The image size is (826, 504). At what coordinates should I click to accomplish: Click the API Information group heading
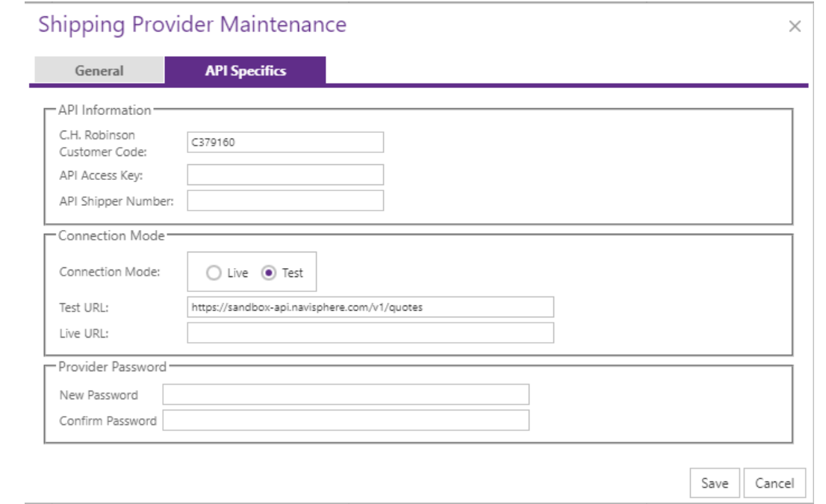coord(105,111)
